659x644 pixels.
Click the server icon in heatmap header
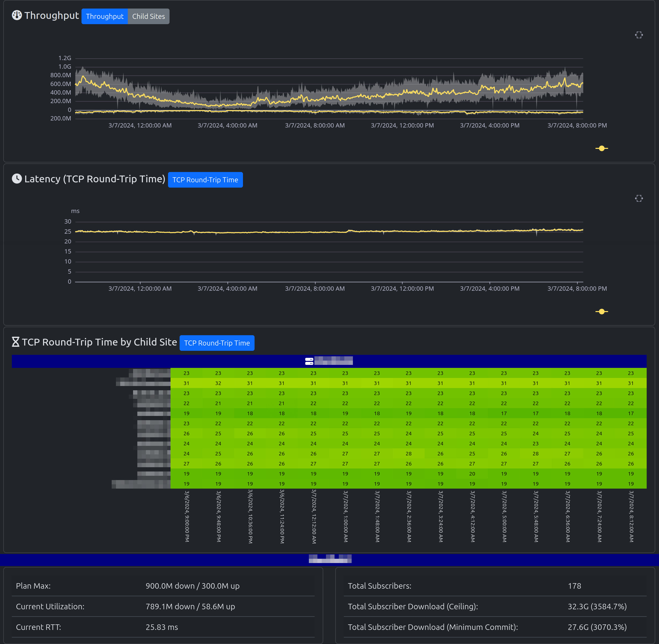click(309, 361)
